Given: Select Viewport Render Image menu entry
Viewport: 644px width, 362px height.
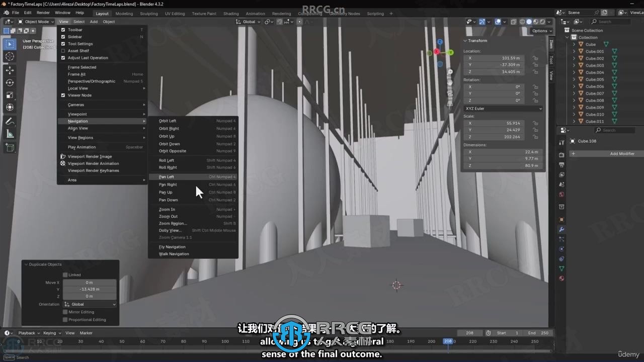Looking at the screenshot, I should pos(102,156).
